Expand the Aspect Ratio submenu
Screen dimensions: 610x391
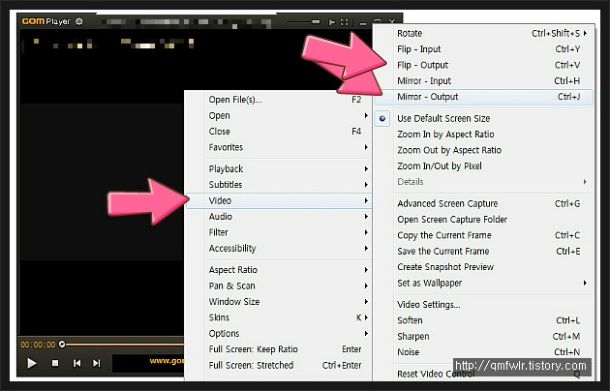coord(279,270)
